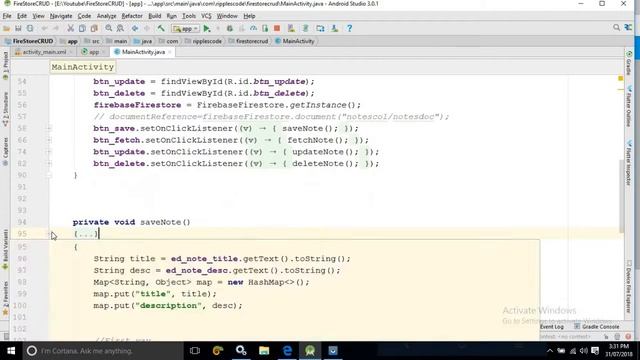The image size is (640, 360).
Task: Open the Tools menu
Action: [189, 16]
